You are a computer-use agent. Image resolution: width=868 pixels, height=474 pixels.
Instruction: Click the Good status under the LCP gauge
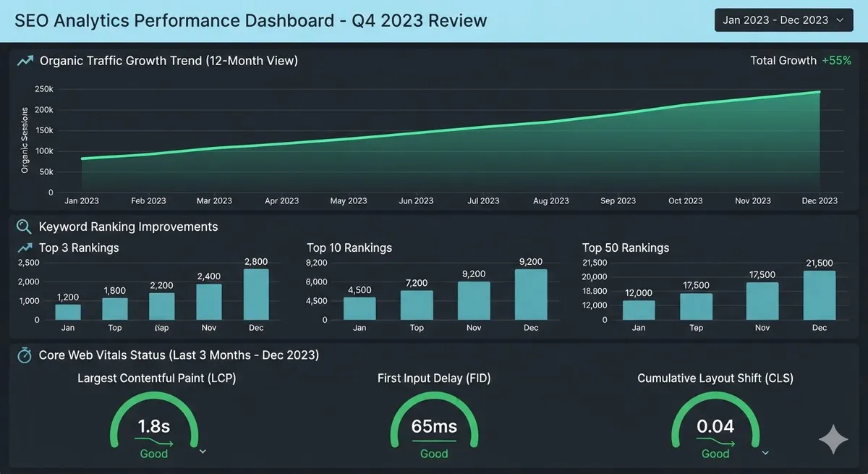(x=153, y=454)
